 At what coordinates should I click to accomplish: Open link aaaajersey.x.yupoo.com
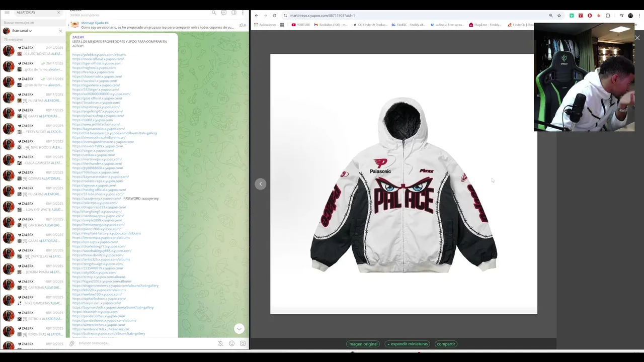[x=96, y=198]
